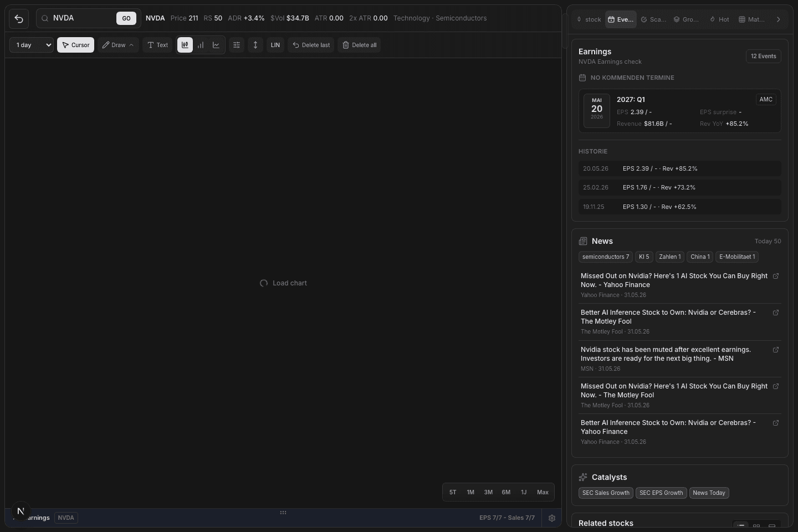Viewport: 798px width, 532px height.
Task: Click News Today catalyst chip
Action: (x=709, y=493)
